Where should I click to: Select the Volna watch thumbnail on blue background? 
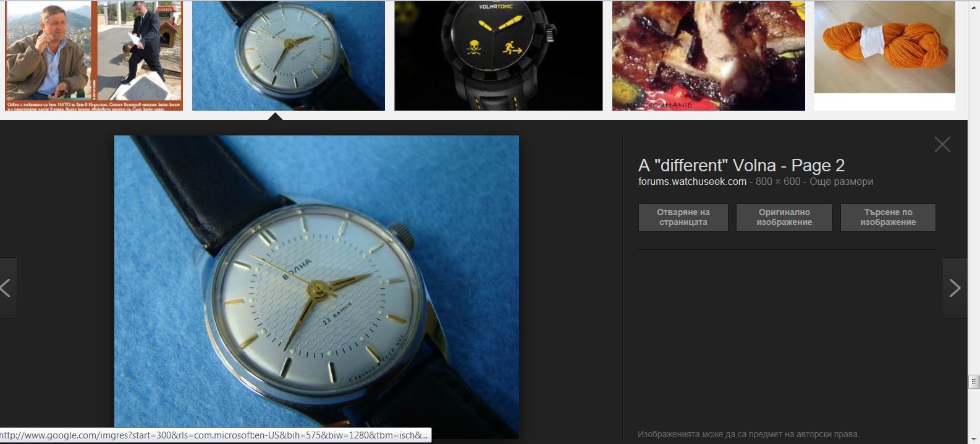pyautogui.click(x=289, y=56)
